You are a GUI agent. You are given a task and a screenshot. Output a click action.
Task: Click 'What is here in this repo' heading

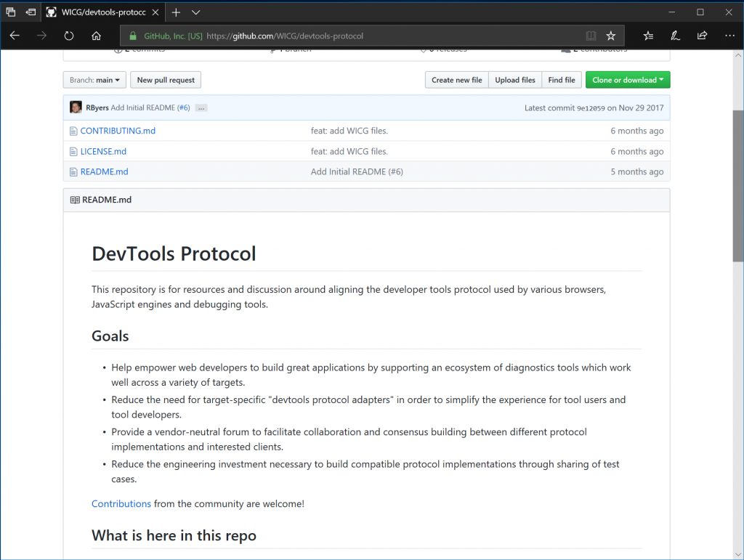coord(174,536)
